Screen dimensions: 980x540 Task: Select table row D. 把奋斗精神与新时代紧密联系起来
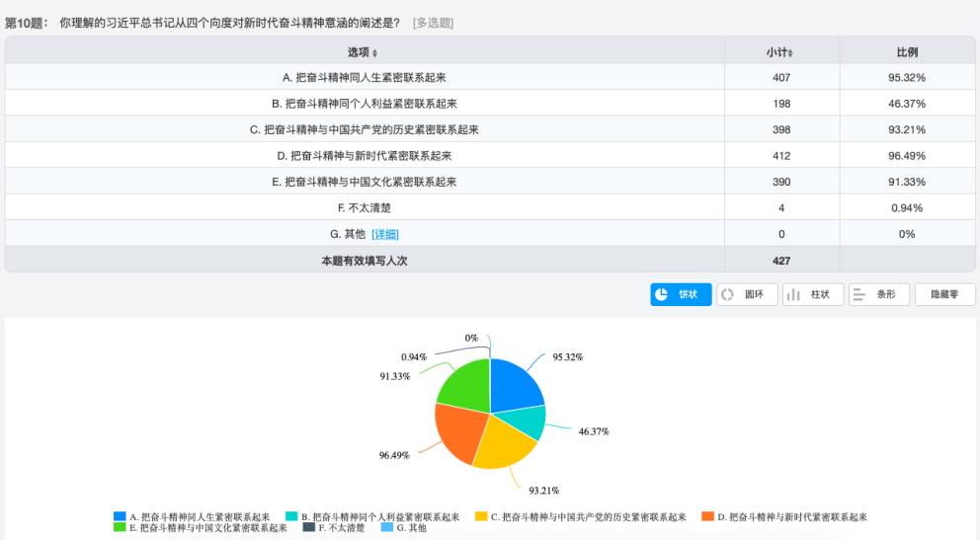[x=365, y=155]
